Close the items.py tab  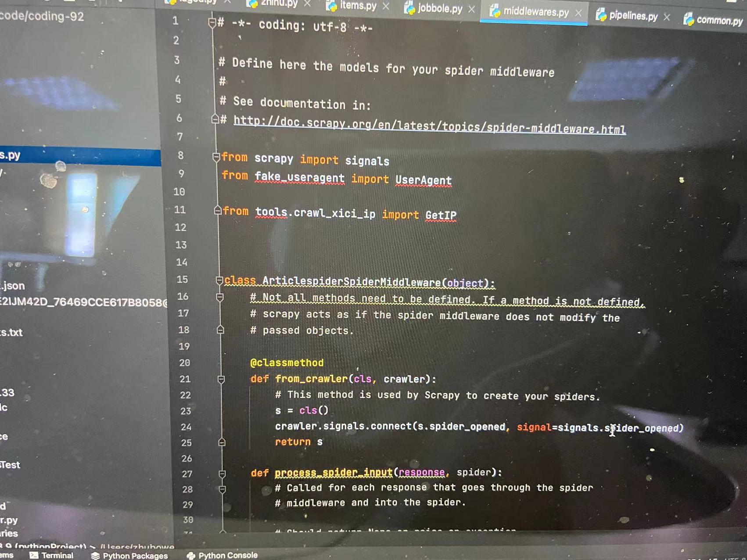pos(386,6)
